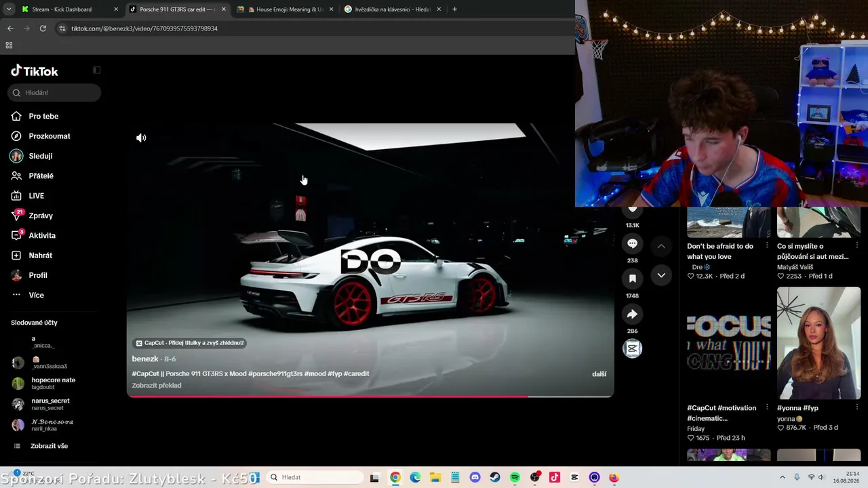868x488 pixels.
Task: Click the CapCut titulky promo button
Action: (189, 343)
